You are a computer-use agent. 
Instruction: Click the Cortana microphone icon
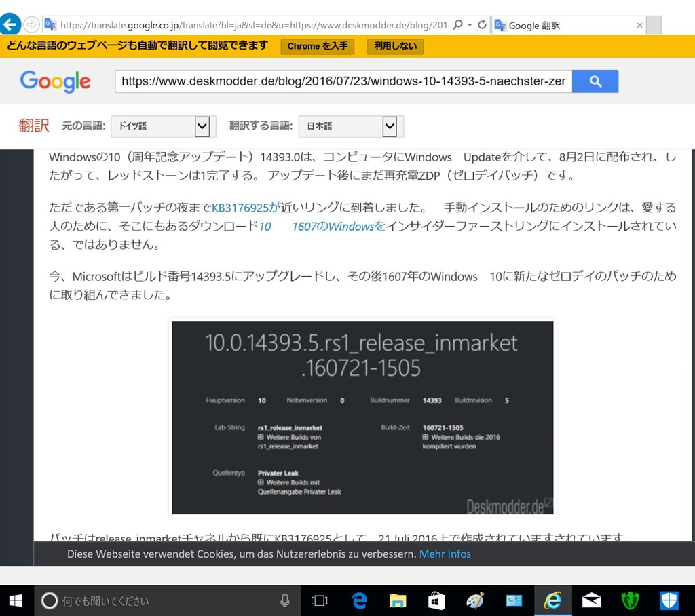(285, 601)
